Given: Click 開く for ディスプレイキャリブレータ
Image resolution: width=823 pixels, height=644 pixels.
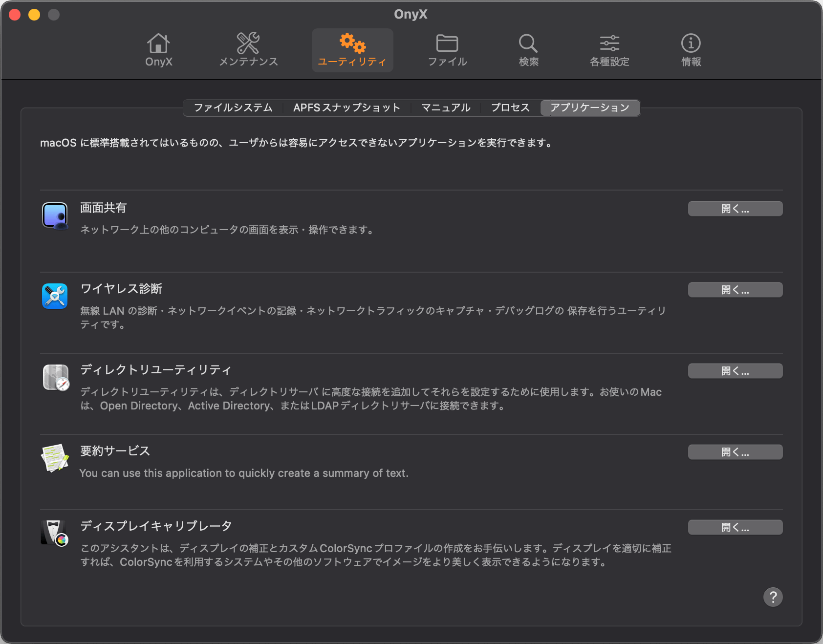Looking at the screenshot, I should (735, 527).
